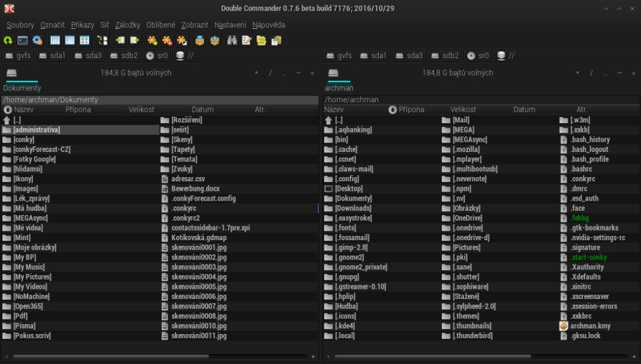Image resolution: width=641 pixels, height=364 pixels.
Task: Select sdb2 drive in left panel
Action: pos(124,56)
